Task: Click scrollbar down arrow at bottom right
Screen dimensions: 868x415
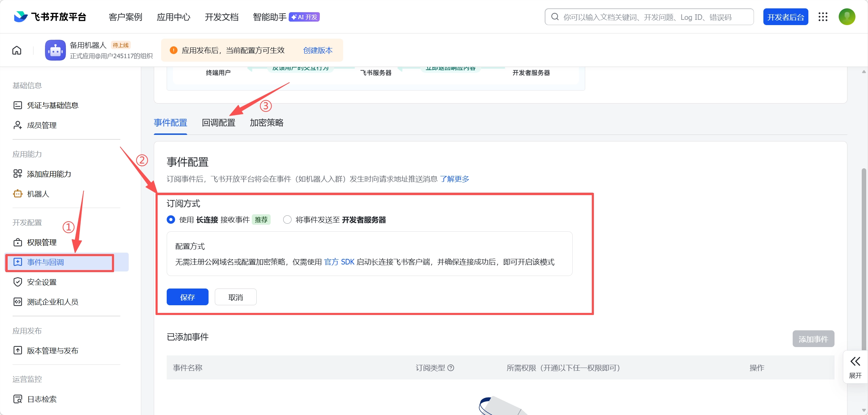Action: tap(864, 410)
